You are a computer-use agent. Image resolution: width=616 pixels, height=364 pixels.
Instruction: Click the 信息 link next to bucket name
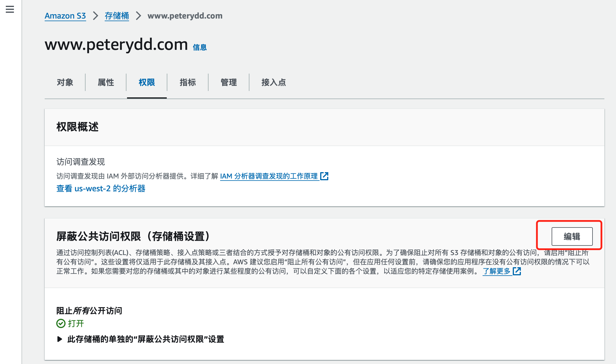pos(200,47)
